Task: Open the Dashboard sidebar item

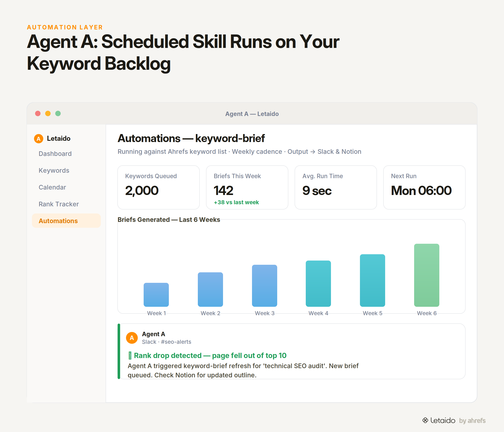Action: pos(55,154)
